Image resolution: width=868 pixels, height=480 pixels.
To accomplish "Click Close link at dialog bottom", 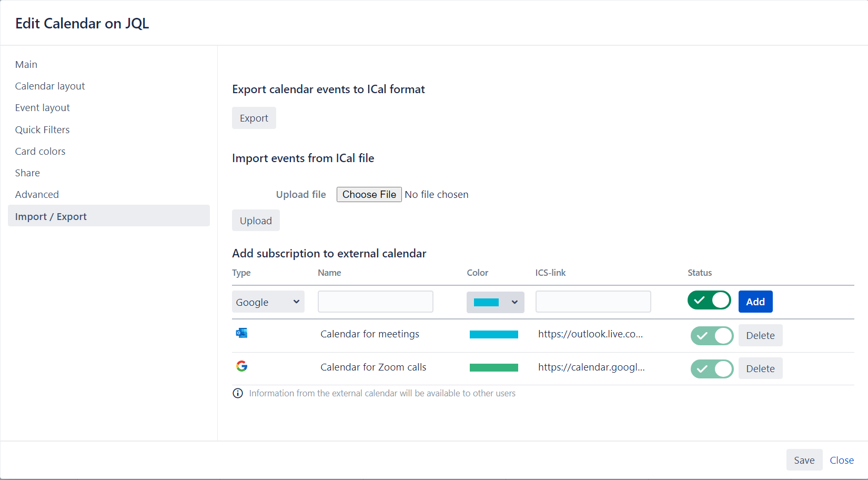I will point(841,461).
